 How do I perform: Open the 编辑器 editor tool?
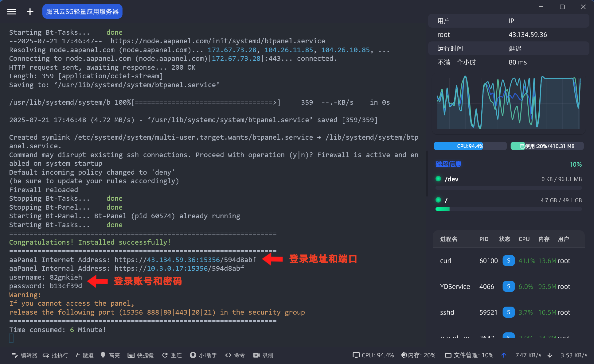pos(24,355)
